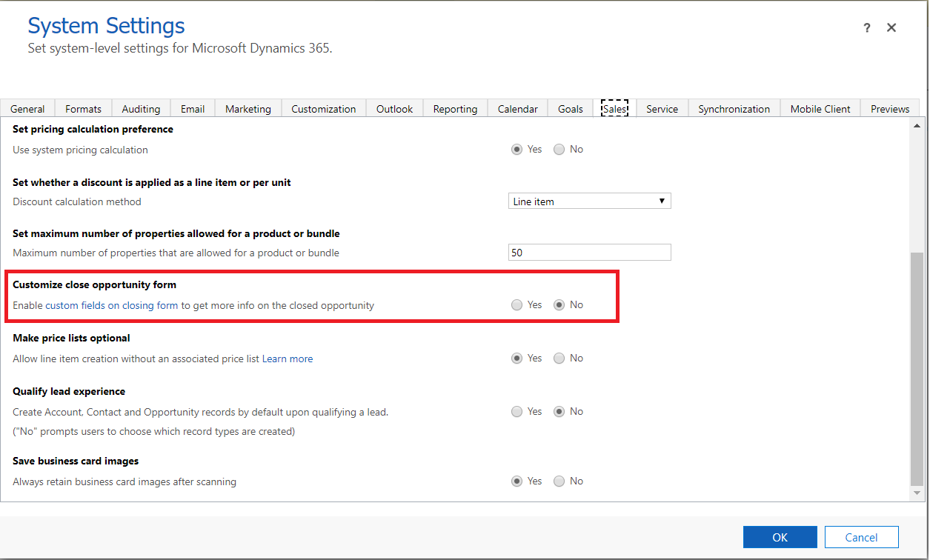The height and width of the screenshot is (560, 930).
Task: Open the custom fields on closing form link
Action: pos(112,305)
